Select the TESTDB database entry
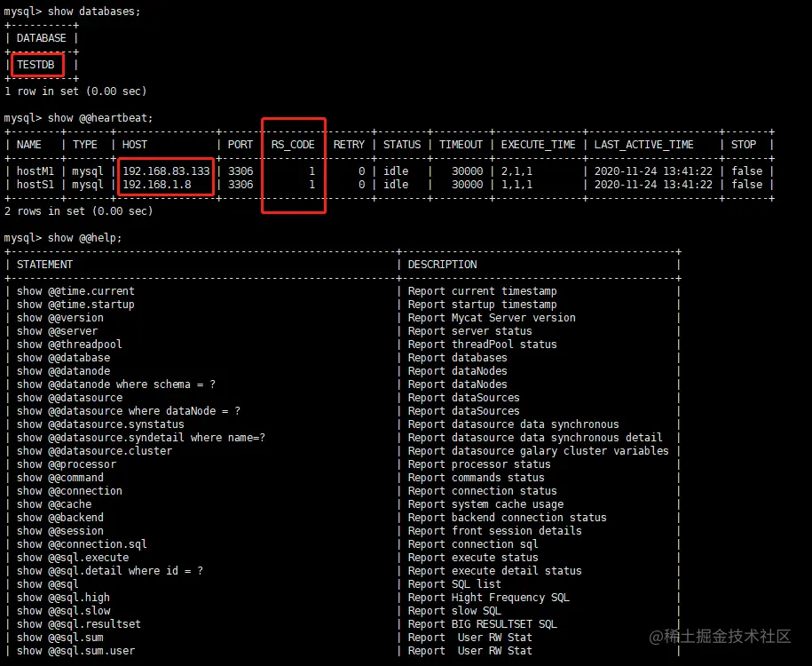 (35, 65)
